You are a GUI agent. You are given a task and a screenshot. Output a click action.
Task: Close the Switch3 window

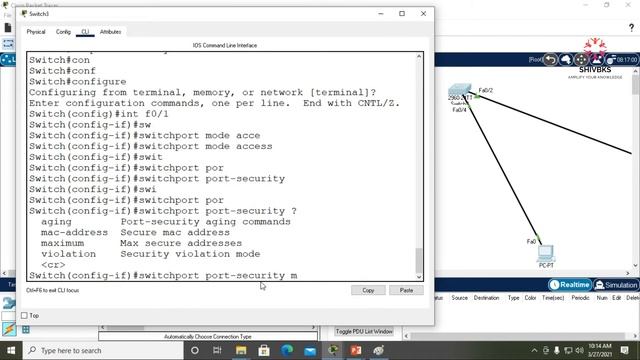(x=423, y=13)
